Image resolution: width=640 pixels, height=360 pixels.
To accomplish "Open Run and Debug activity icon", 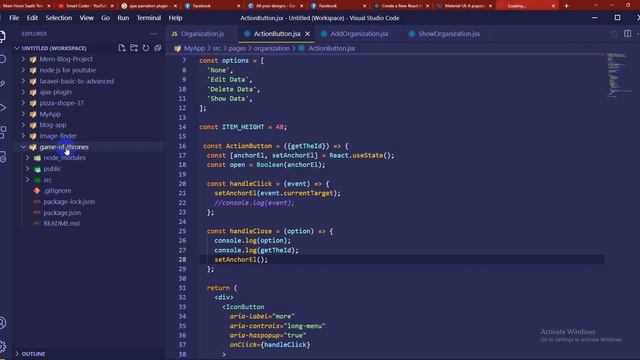I will [x=2, y=108].
